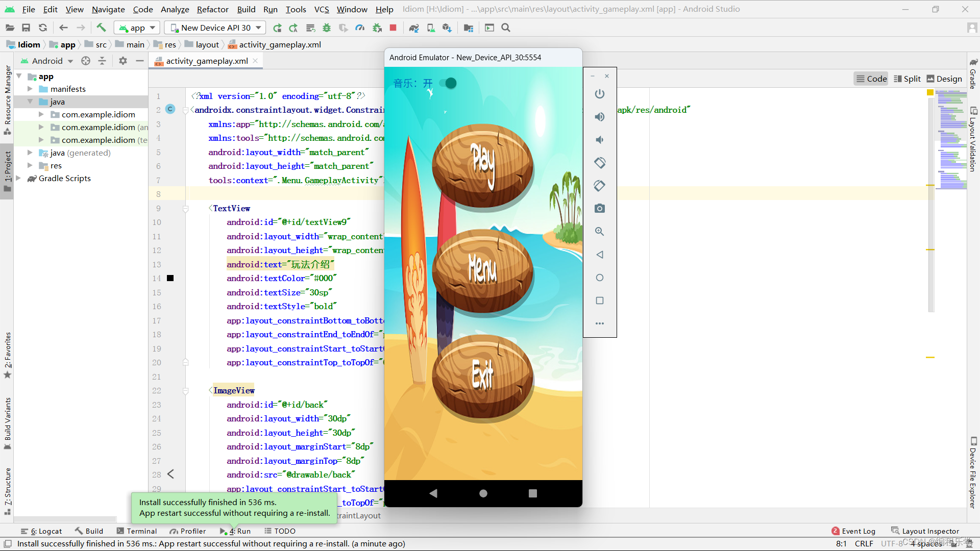Image resolution: width=980 pixels, height=551 pixels.
Task: Click emulator volume up icon
Action: pos(600,117)
